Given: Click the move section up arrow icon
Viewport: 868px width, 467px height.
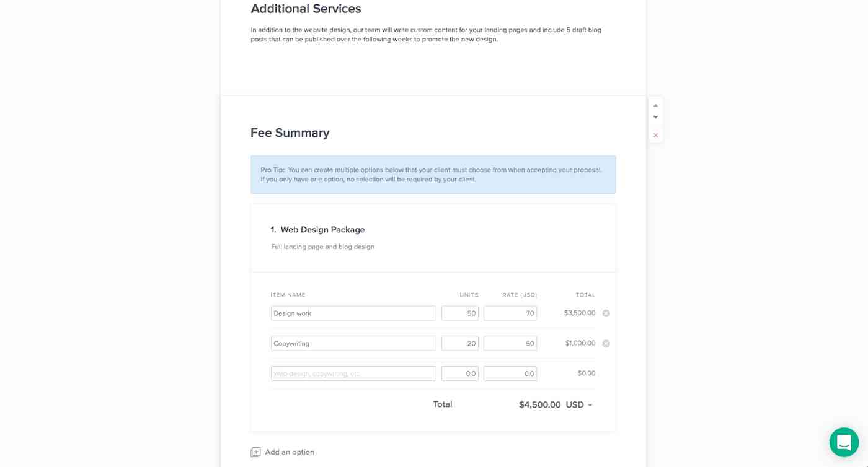Looking at the screenshot, I should (x=655, y=105).
